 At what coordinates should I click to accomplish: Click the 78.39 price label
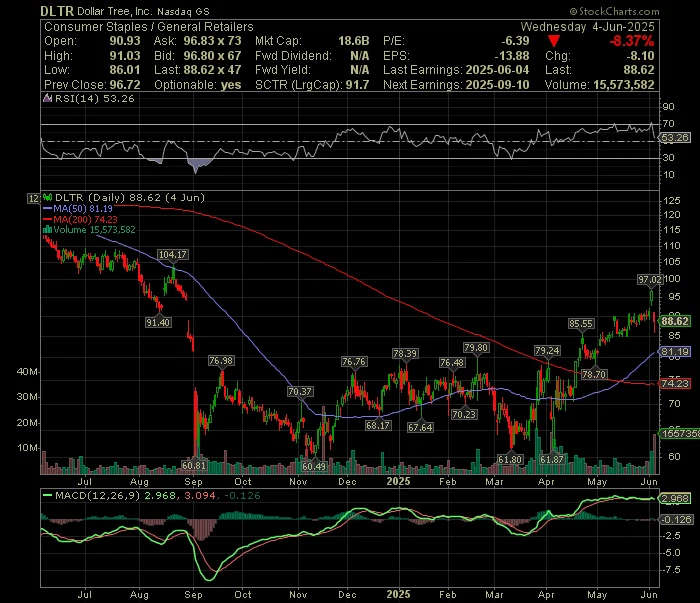click(x=405, y=353)
